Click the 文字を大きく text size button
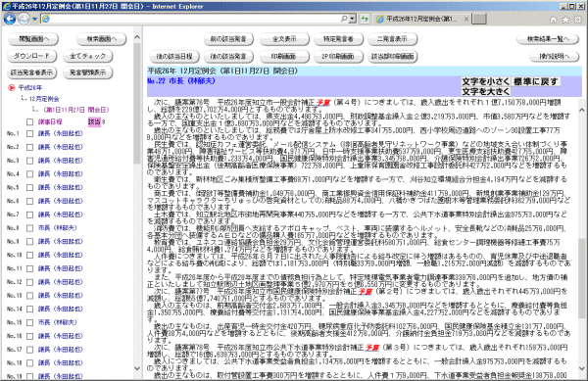The height and width of the screenshot is (381, 588). tap(486, 91)
